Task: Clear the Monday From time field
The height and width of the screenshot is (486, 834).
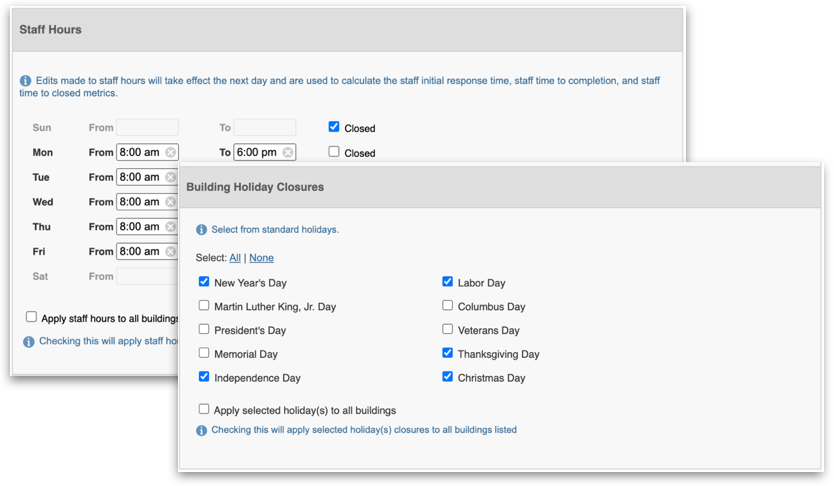Action: click(x=170, y=153)
